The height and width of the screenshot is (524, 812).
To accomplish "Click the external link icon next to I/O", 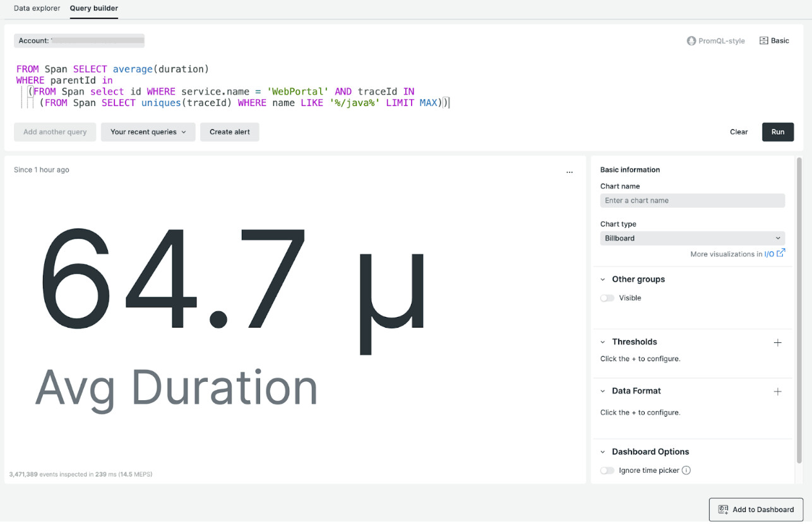I will (x=781, y=253).
